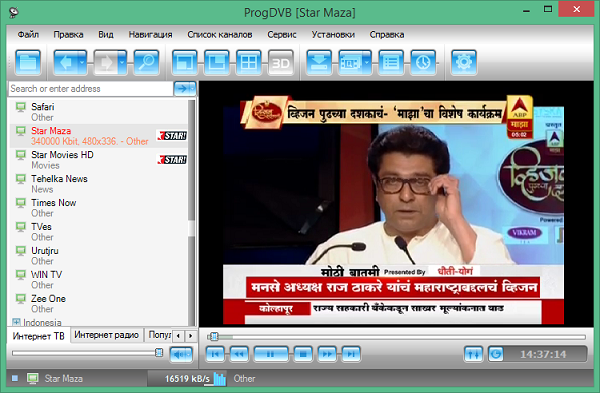Open the equalizer icon beside the clock
The height and width of the screenshot is (393, 600).
(473, 354)
